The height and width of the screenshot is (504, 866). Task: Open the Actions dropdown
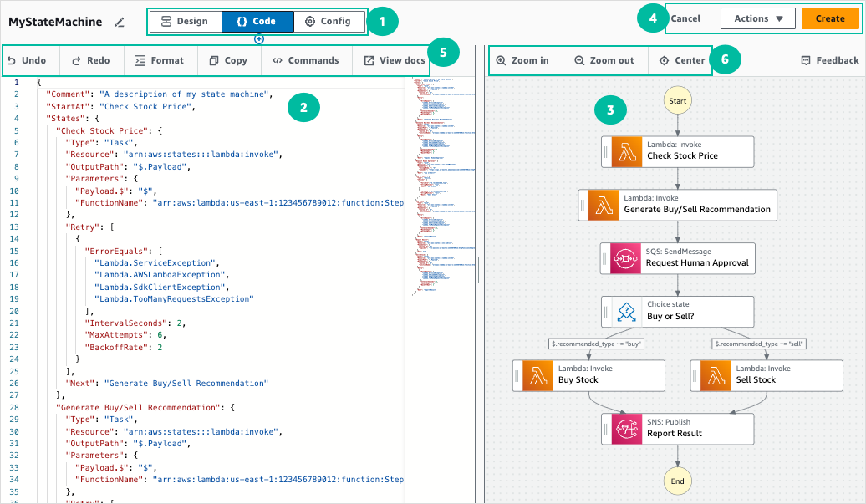[757, 18]
